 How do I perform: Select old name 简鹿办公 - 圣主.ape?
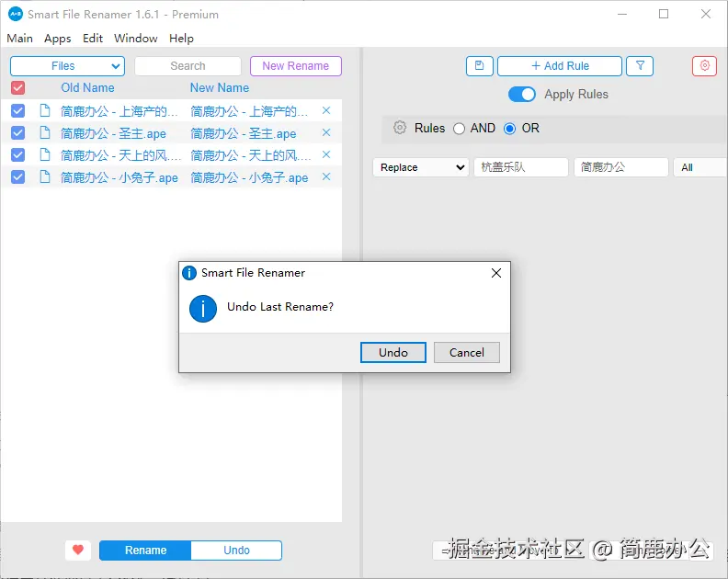click(113, 134)
